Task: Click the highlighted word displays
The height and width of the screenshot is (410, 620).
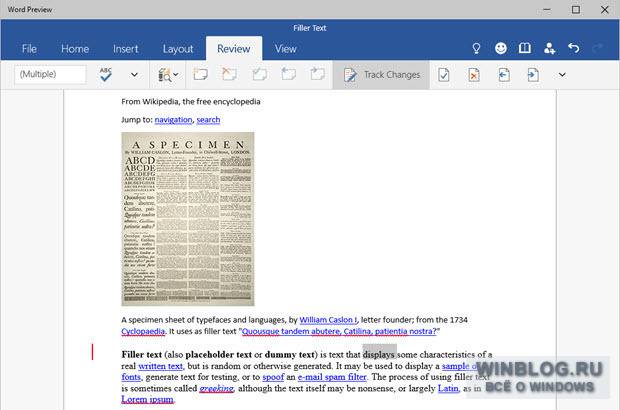Action: (x=379, y=354)
